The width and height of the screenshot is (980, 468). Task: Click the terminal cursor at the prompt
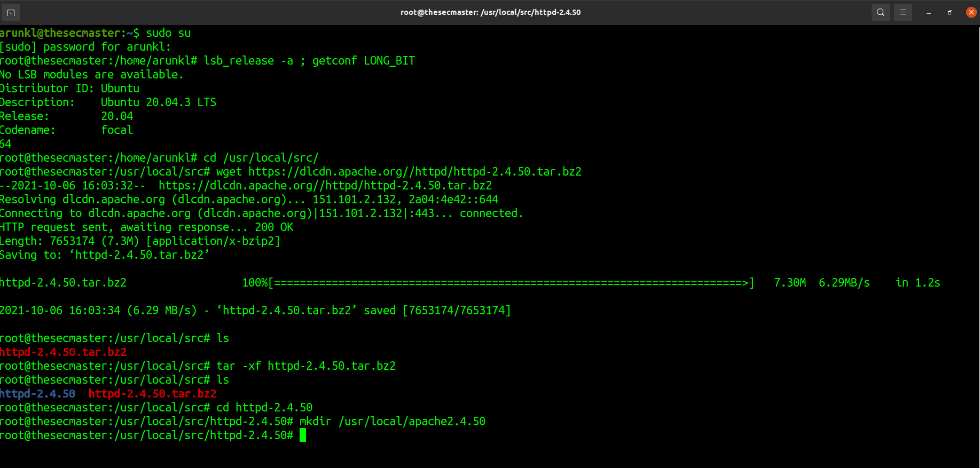(x=303, y=435)
